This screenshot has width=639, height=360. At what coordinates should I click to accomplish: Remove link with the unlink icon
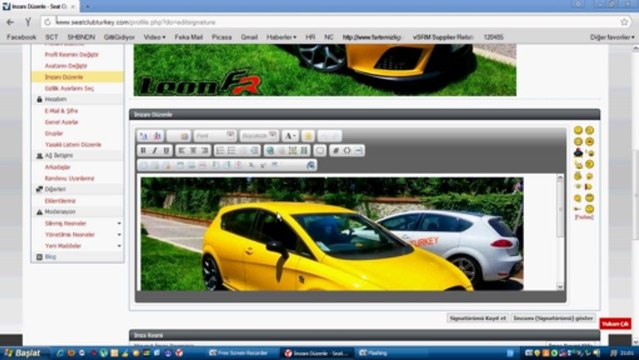(281, 150)
